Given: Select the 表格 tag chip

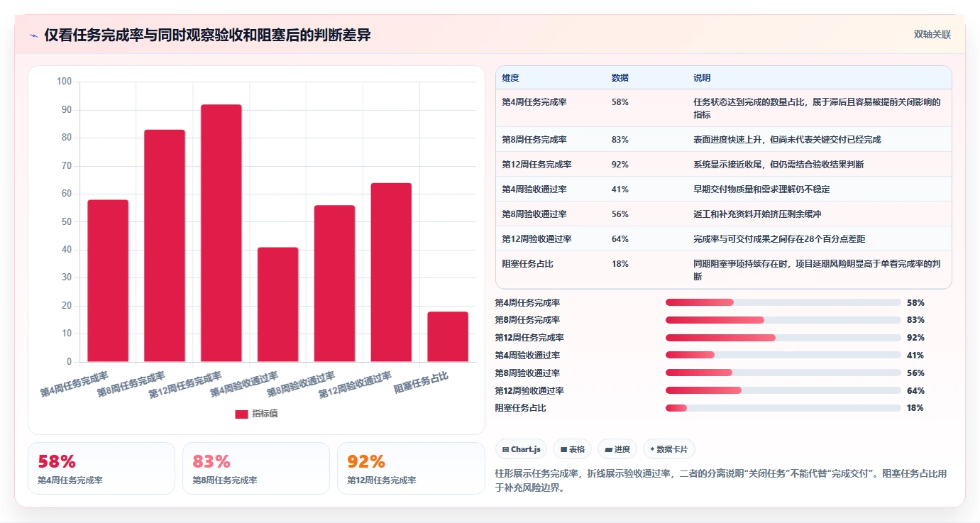Looking at the screenshot, I should 572,449.
